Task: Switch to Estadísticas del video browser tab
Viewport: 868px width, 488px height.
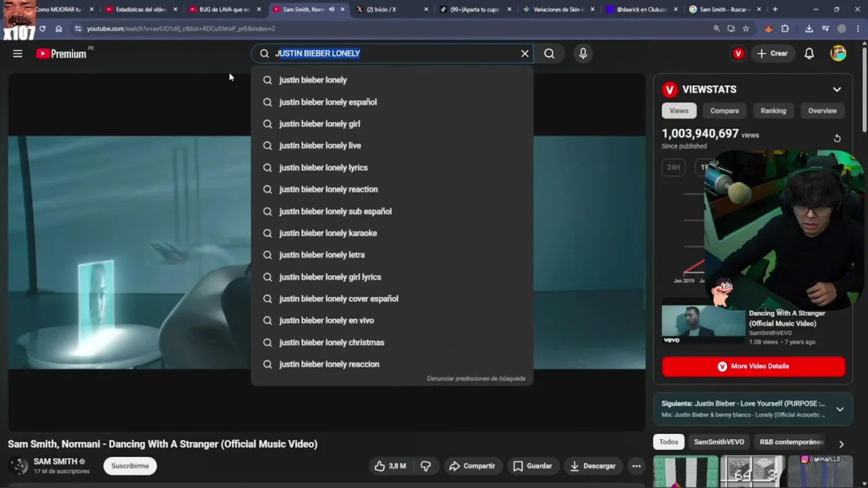Action: click(x=140, y=9)
